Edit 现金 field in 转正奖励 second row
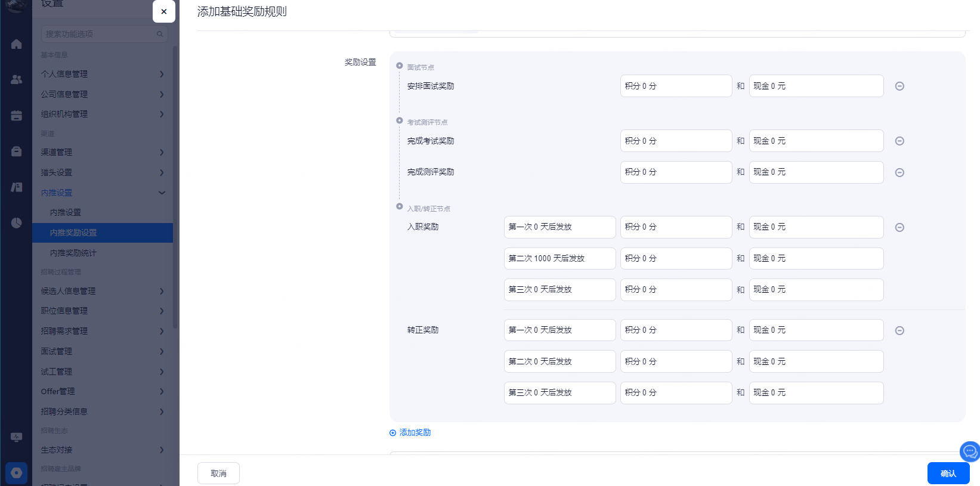Image resolution: width=980 pixels, height=486 pixels. coord(816,361)
